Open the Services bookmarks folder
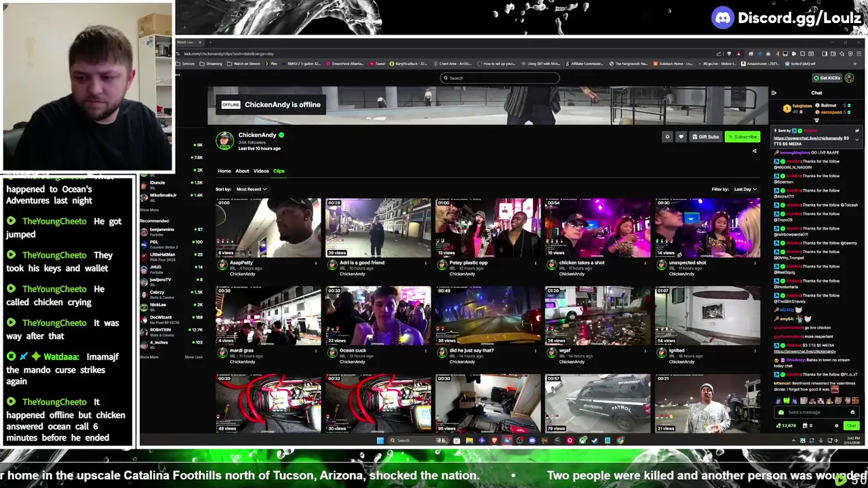Screen dimensions: 868x488 click(x=185, y=64)
